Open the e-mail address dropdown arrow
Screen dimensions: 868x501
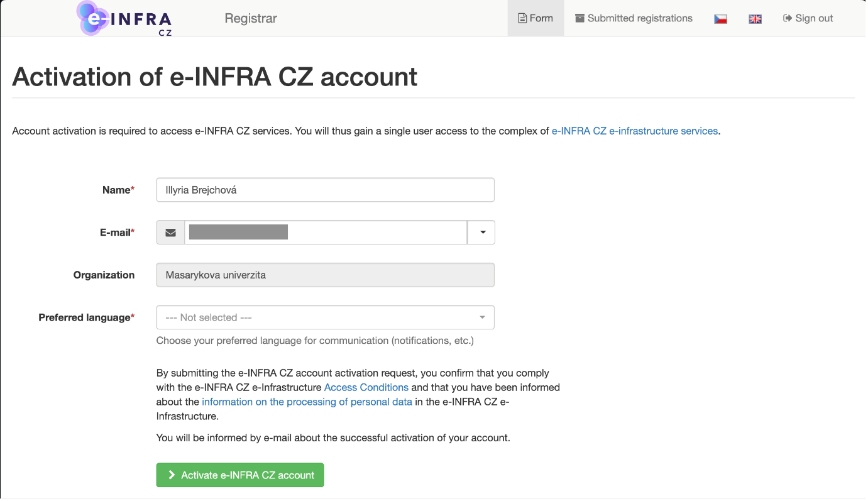coord(481,232)
